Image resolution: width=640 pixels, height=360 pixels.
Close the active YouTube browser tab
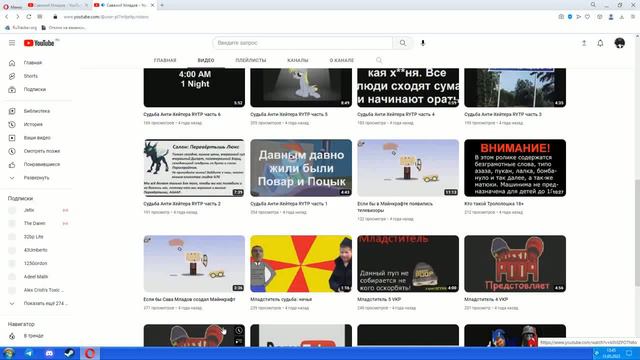click(152, 5)
